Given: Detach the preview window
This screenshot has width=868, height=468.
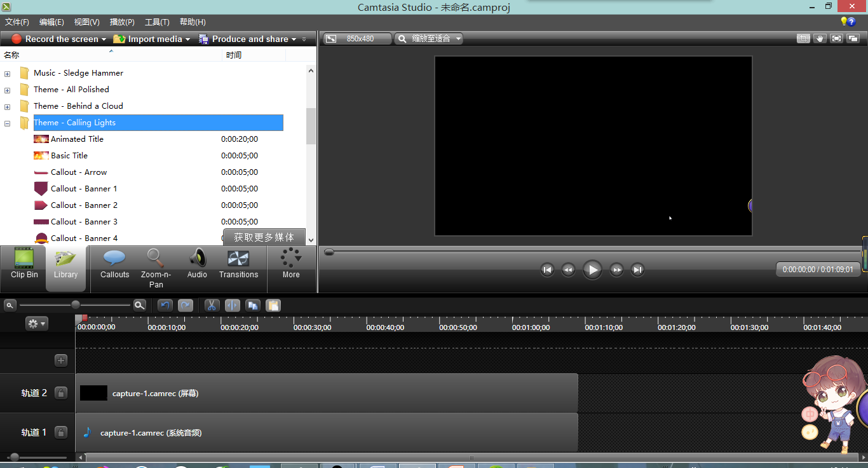Looking at the screenshot, I should tap(853, 38).
